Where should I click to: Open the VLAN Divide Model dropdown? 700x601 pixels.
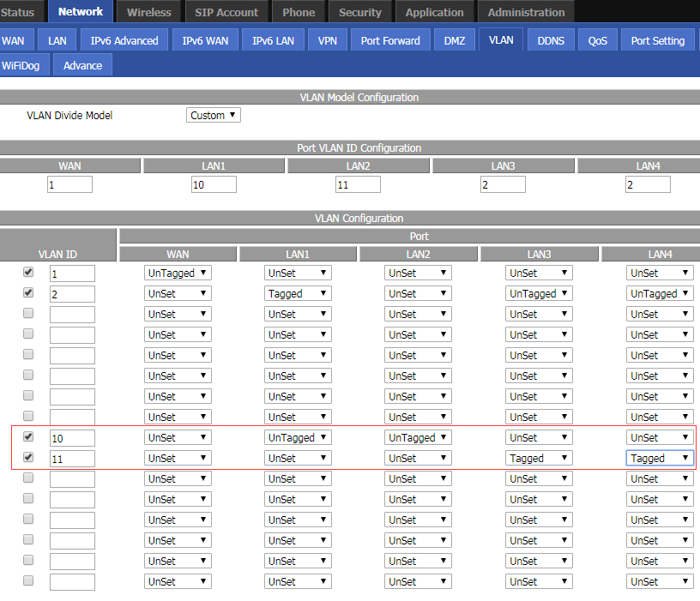[214, 115]
